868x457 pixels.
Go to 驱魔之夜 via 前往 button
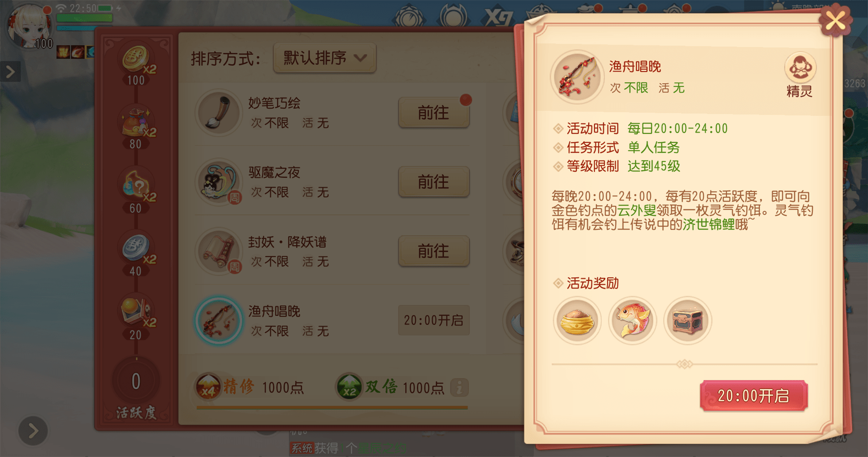point(434,182)
